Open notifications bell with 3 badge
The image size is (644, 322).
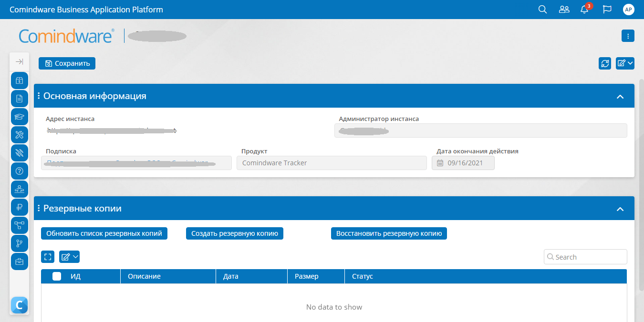(585, 10)
